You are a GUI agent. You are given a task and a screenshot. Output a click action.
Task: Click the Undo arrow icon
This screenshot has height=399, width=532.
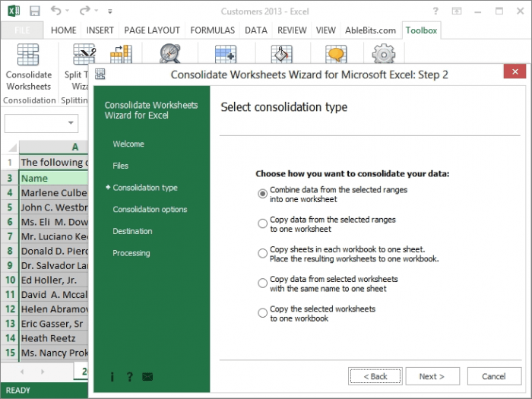[56, 11]
